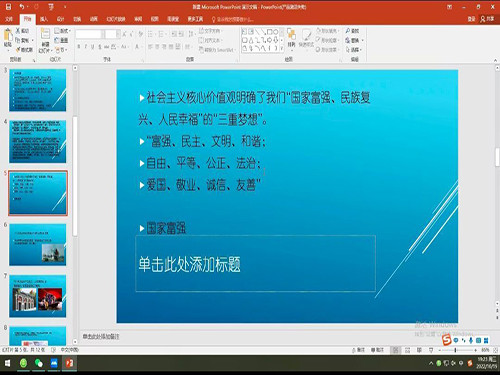Click the Find magnifier icon
Screen dimensions: 500x375
(x=348, y=31)
